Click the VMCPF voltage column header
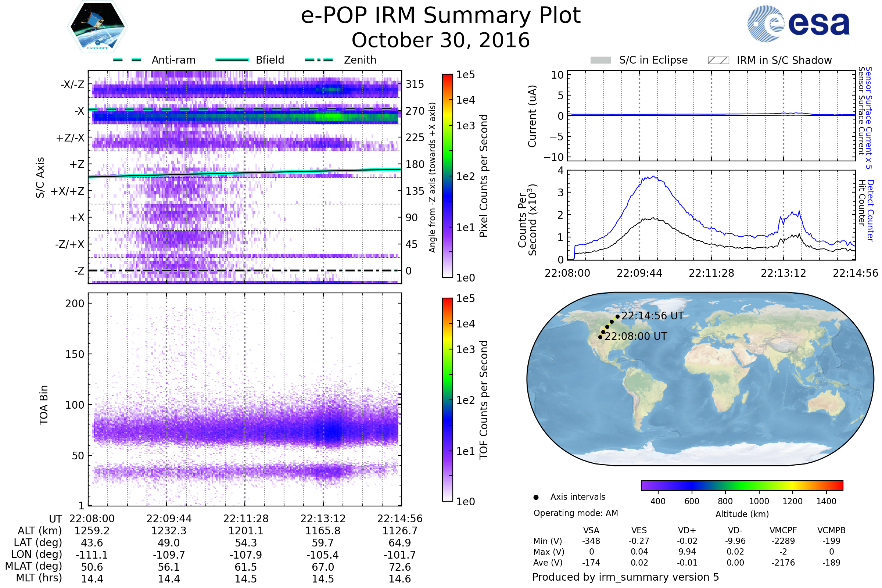This screenshot has width=882, height=588. [783, 530]
